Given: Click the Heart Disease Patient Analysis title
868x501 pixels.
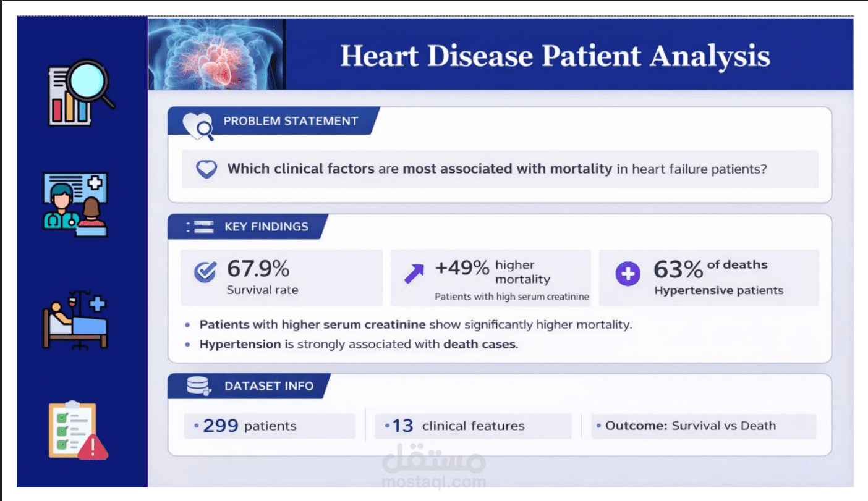Looking at the screenshot, I should [555, 56].
